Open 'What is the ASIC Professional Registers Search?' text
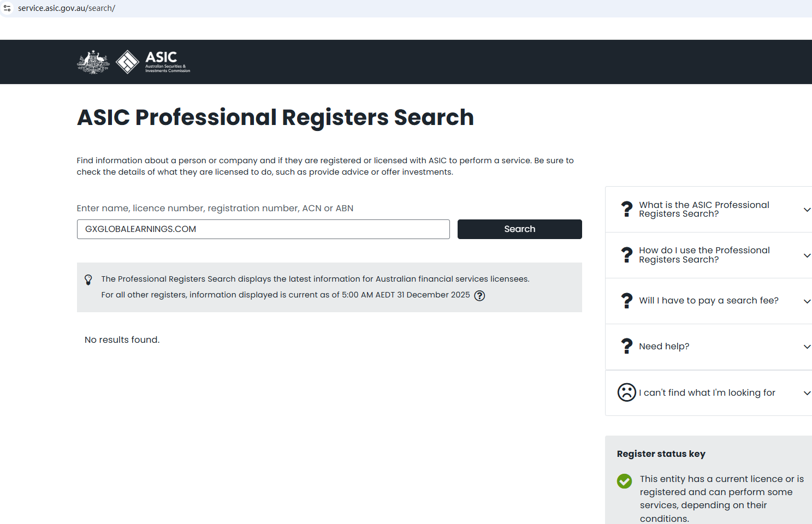 [704, 209]
